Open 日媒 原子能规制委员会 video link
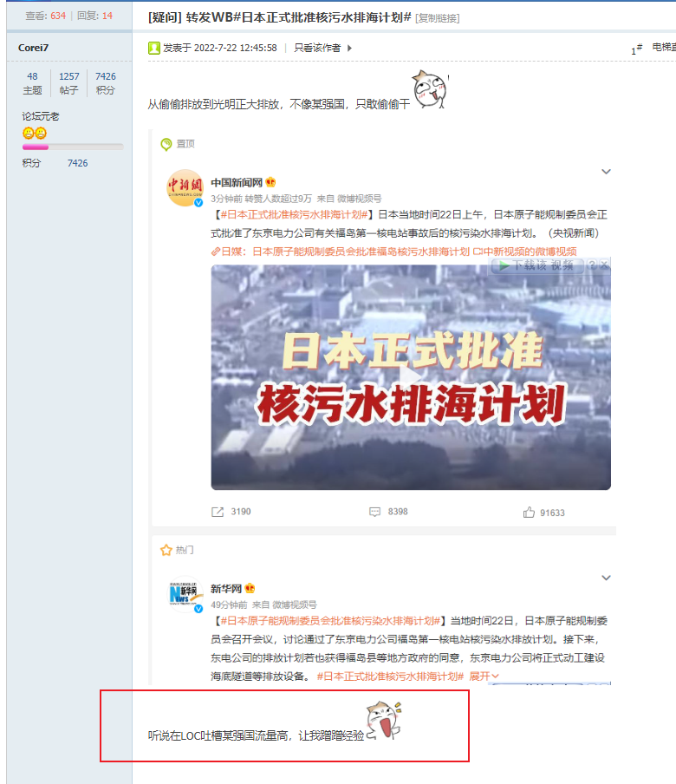676x784 pixels. click(341, 252)
